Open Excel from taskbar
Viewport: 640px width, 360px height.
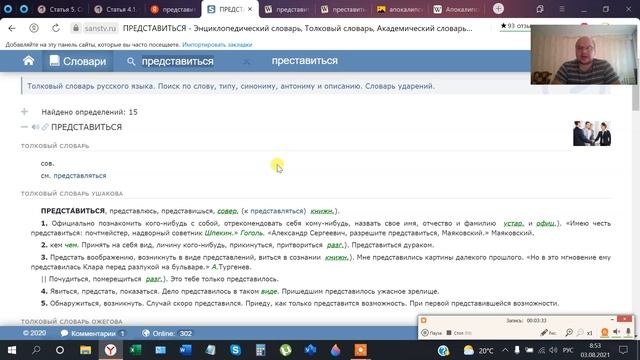[x=135, y=350]
